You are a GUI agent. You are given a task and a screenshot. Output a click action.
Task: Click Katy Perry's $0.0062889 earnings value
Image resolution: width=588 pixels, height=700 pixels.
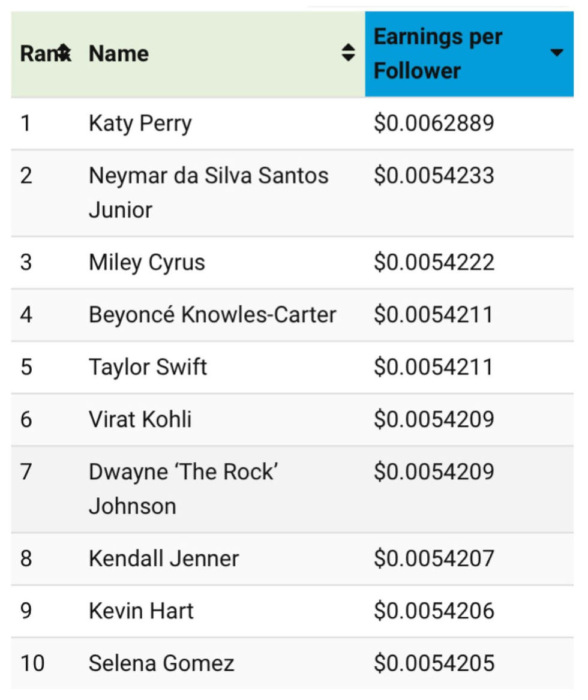[434, 123]
